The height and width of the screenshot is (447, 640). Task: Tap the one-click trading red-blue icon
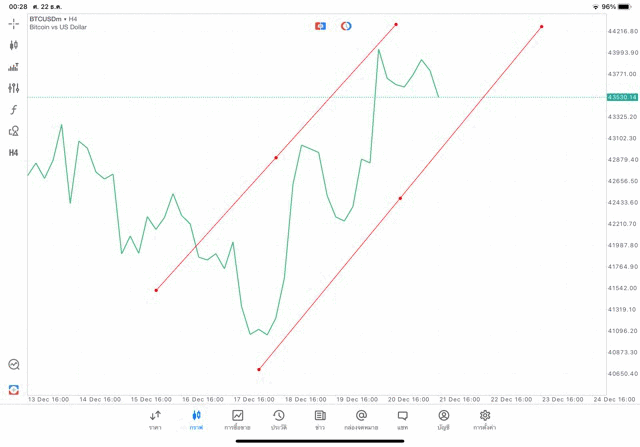pos(320,25)
